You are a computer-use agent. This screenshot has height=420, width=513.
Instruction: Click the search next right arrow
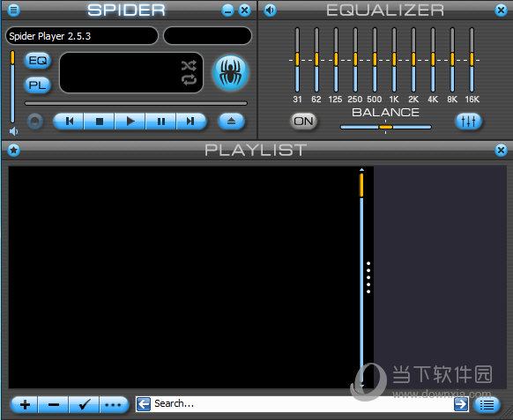pos(461,404)
